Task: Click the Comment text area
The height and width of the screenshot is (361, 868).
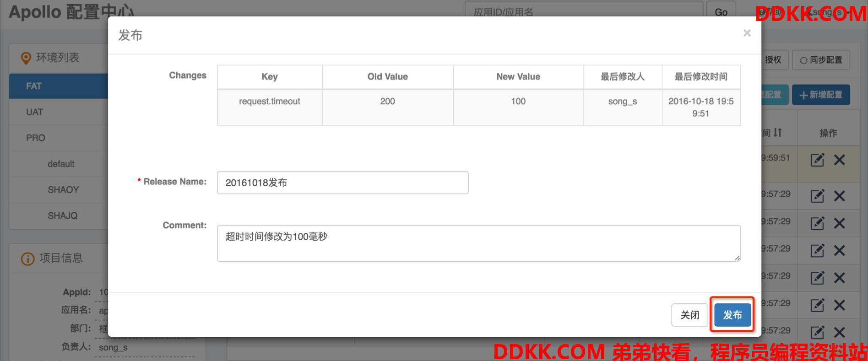Action: tap(479, 243)
